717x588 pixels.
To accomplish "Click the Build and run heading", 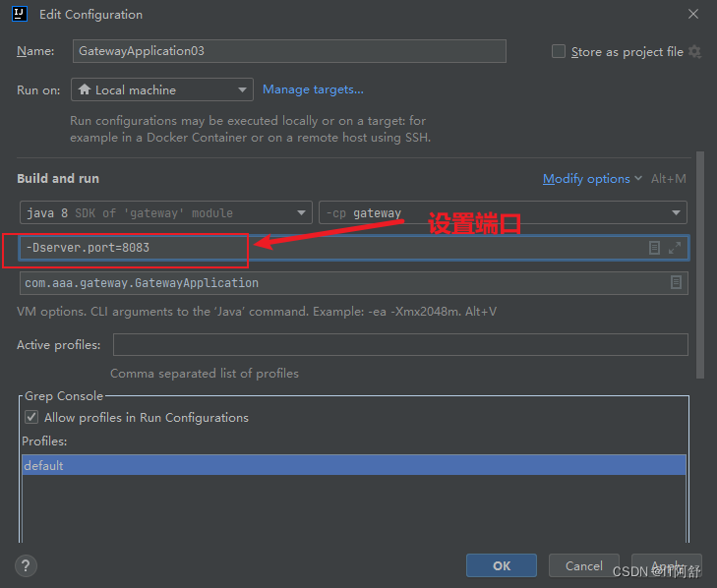I will [x=58, y=178].
